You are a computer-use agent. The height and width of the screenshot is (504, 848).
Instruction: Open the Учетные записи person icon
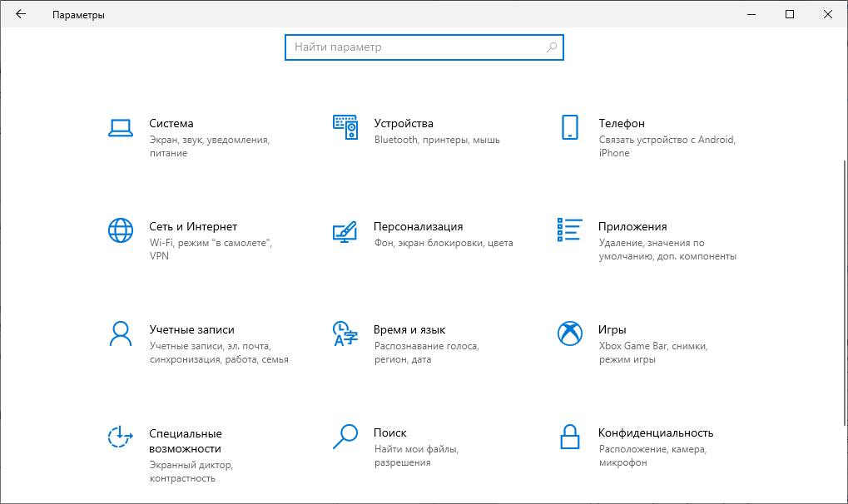[x=121, y=334]
